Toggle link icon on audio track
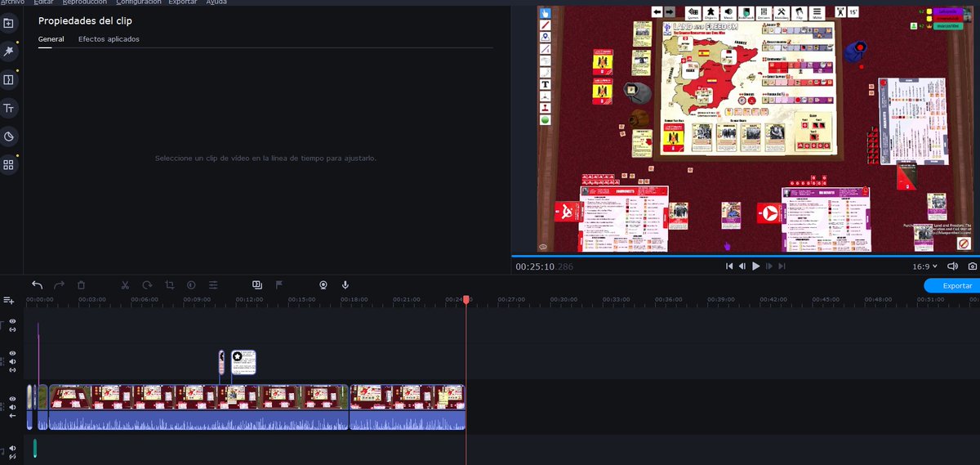Image resolution: width=980 pixels, height=465 pixels. pos(12,456)
